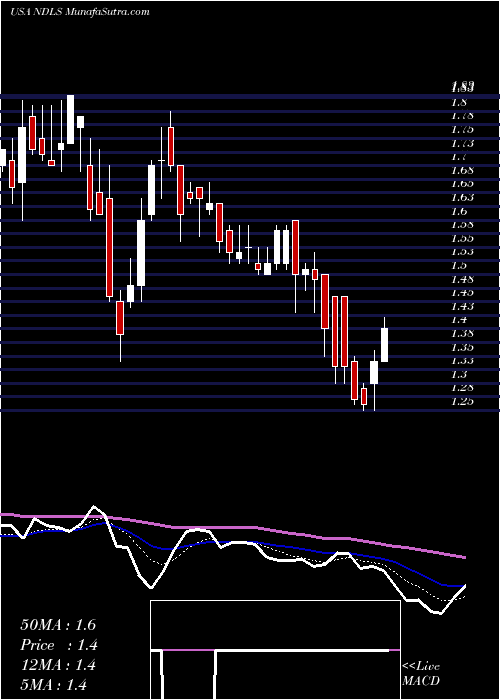The height and width of the screenshot is (700, 500).
Task: Click the 1.4 price axis label
Action: point(460,320)
